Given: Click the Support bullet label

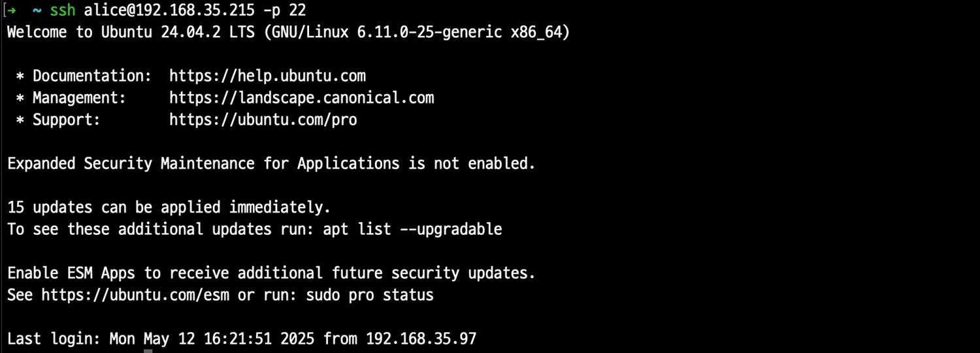Looking at the screenshot, I should pyautogui.click(x=67, y=120).
